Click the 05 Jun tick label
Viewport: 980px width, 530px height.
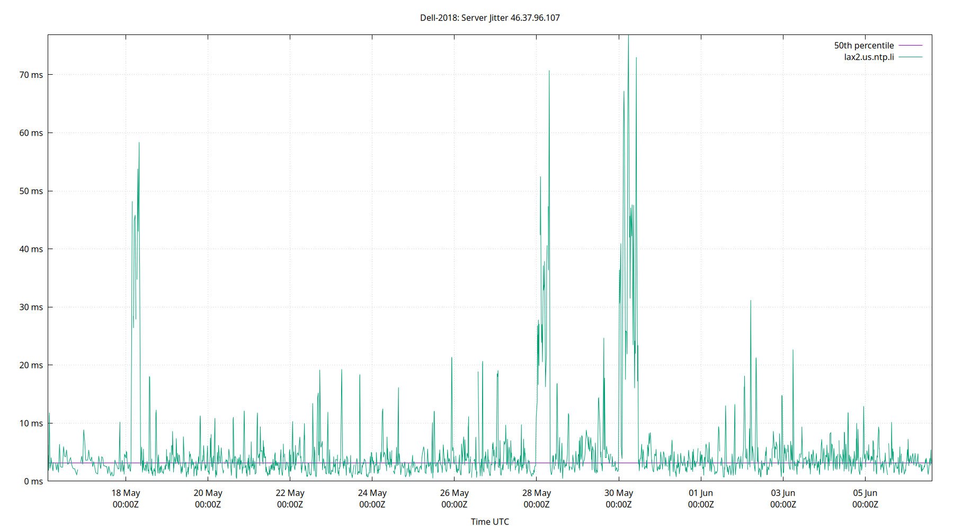click(866, 493)
